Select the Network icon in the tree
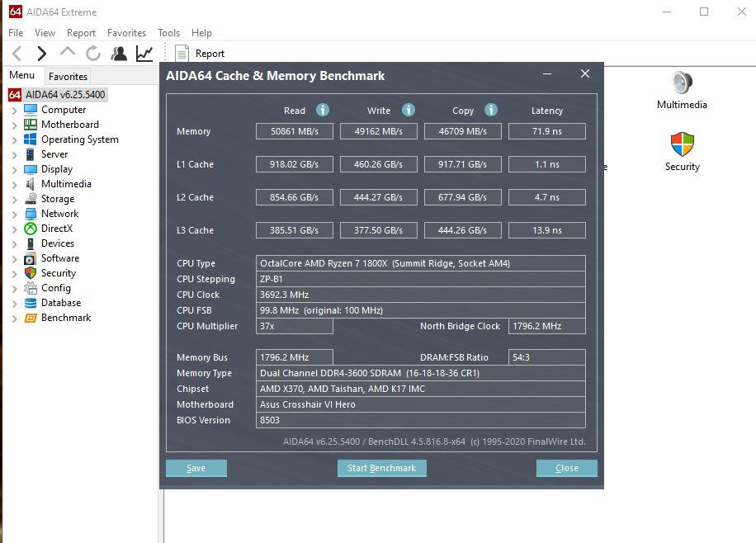The width and height of the screenshot is (756, 543). click(31, 214)
